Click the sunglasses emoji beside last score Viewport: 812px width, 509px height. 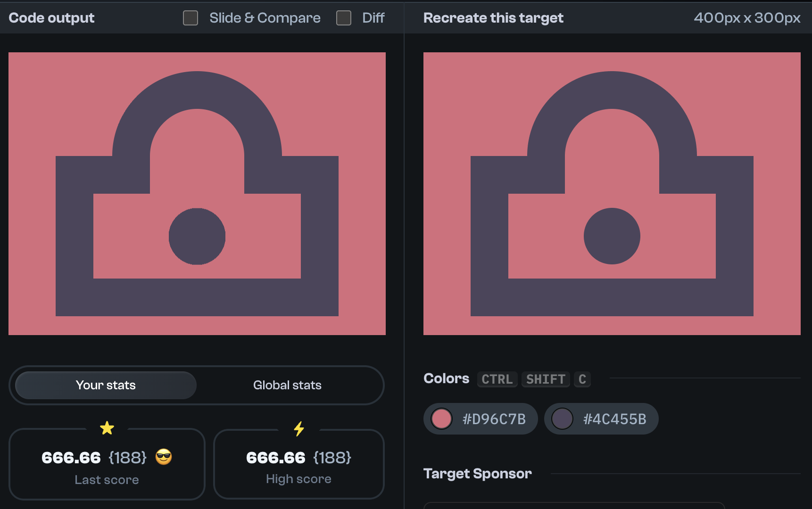(164, 457)
